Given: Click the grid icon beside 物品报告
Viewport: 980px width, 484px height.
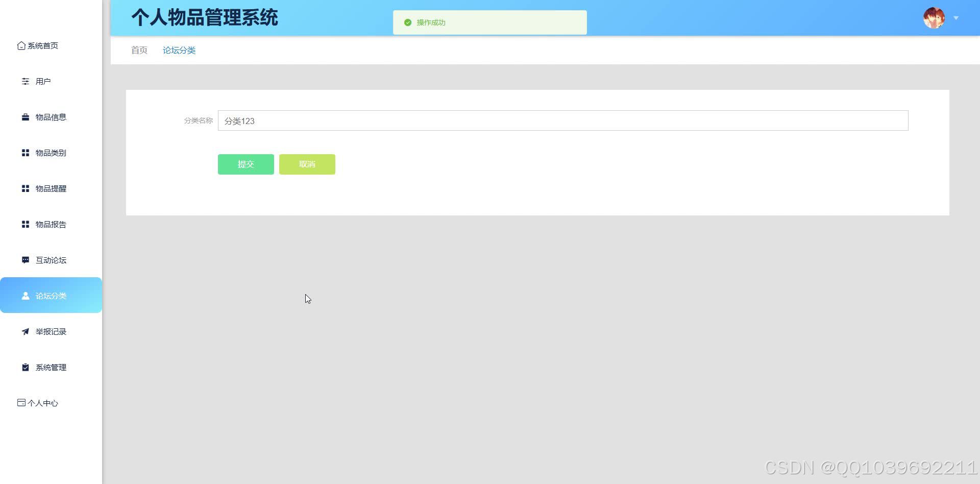Looking at the screenshot, I should coord(26,224).
